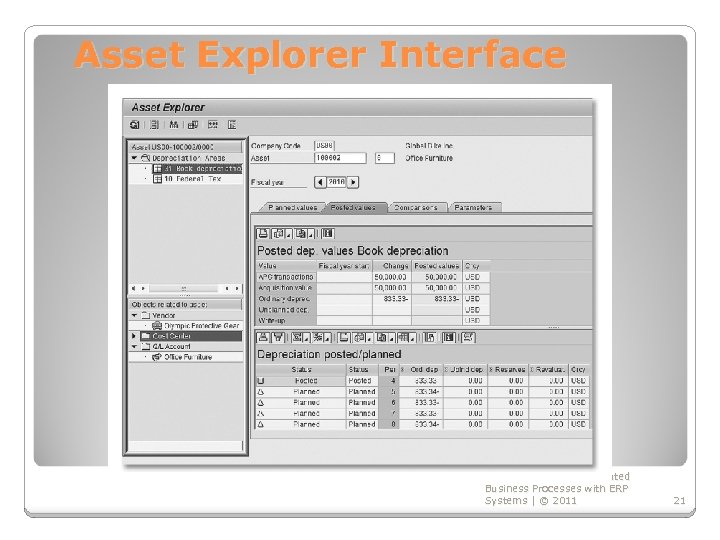Click table icon beside 10 Federal Tax
The width and height of the screenshot is (720, 540).
tap(158, 179)
